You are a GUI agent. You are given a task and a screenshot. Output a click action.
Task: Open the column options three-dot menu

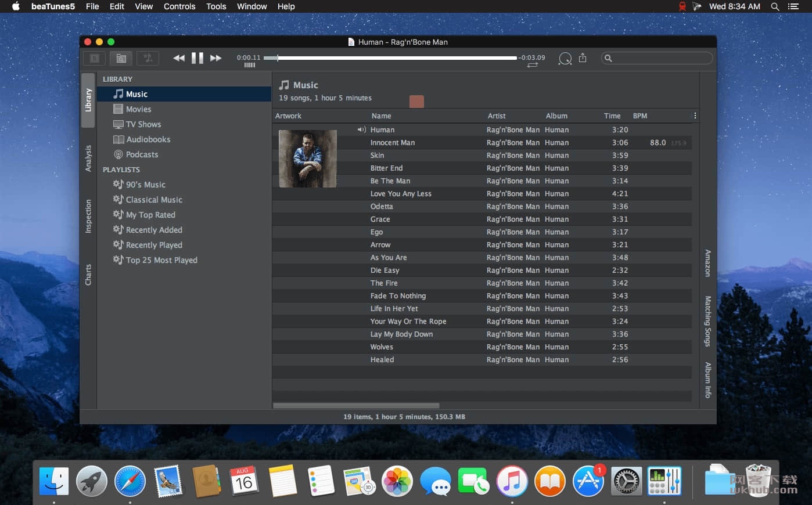[695, 116]
